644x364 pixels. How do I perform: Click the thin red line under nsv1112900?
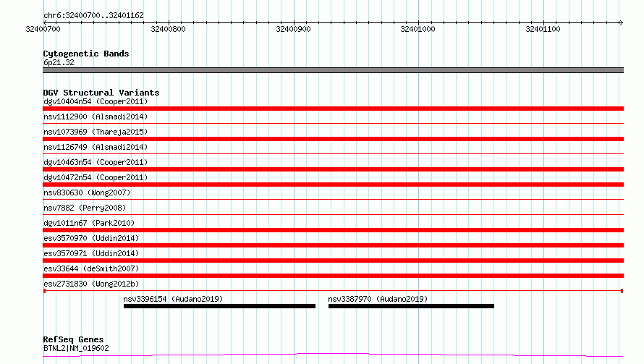(x=333, y=123)
